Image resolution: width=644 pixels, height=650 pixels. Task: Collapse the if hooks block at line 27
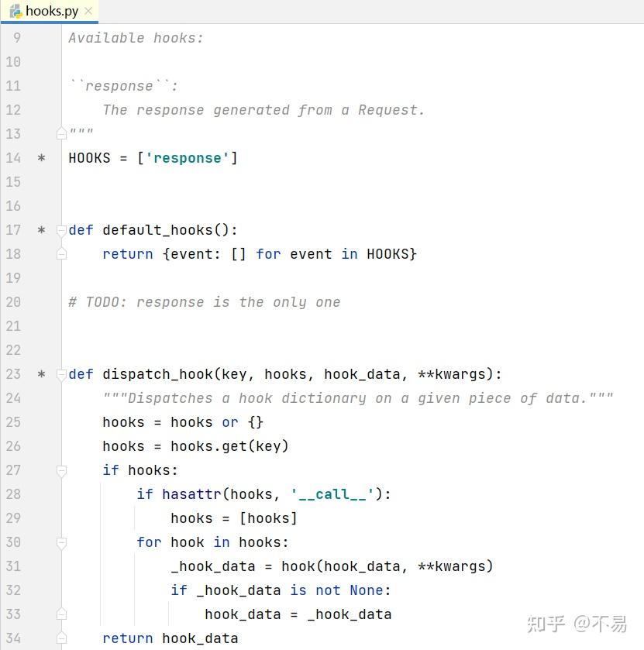60,469
